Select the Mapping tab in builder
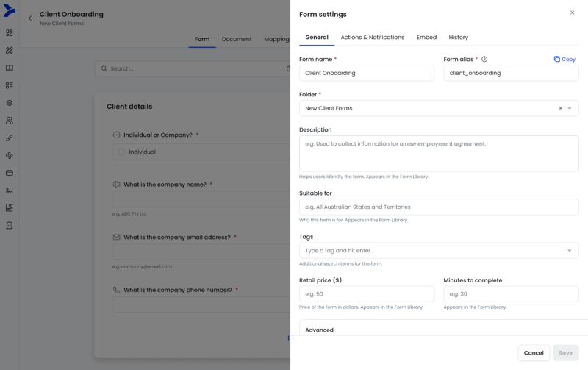The width and height of the screenshot is (588, 370). 276,39
